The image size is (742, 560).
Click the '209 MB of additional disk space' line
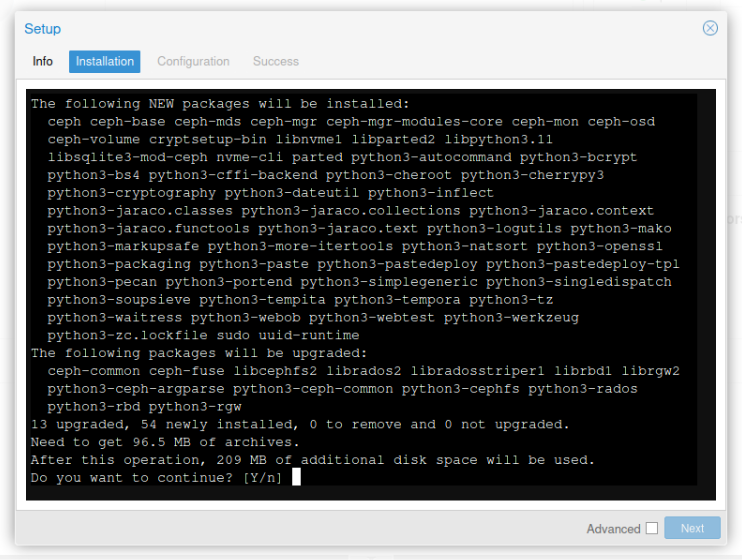(312, 460)
